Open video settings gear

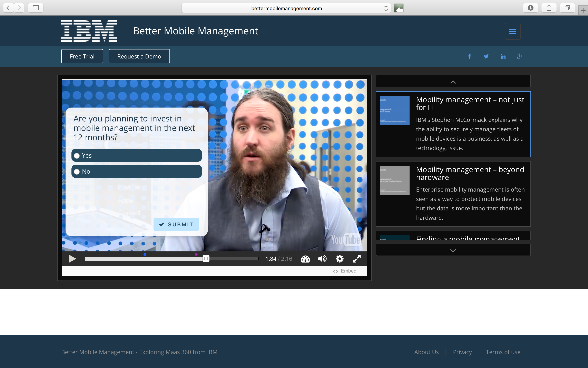340,259
